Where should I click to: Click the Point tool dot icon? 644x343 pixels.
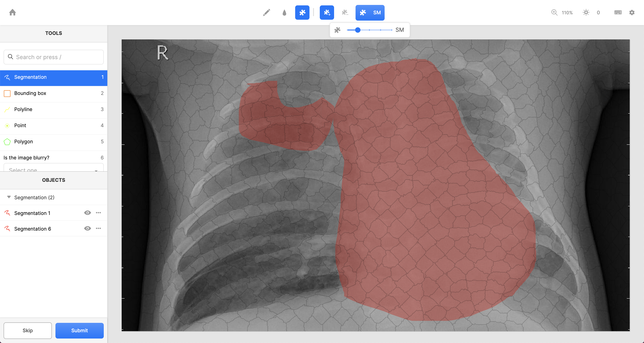coord(7,126)
